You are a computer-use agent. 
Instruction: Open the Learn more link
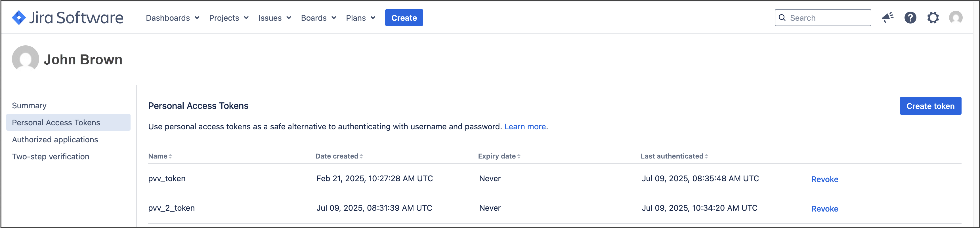524,126
